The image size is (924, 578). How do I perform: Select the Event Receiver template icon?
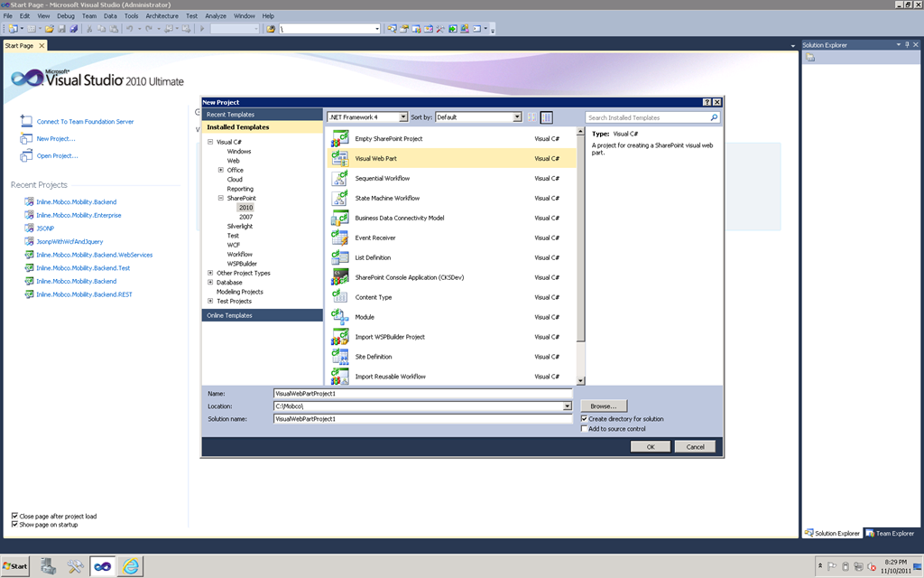click(x=339, y=238)
